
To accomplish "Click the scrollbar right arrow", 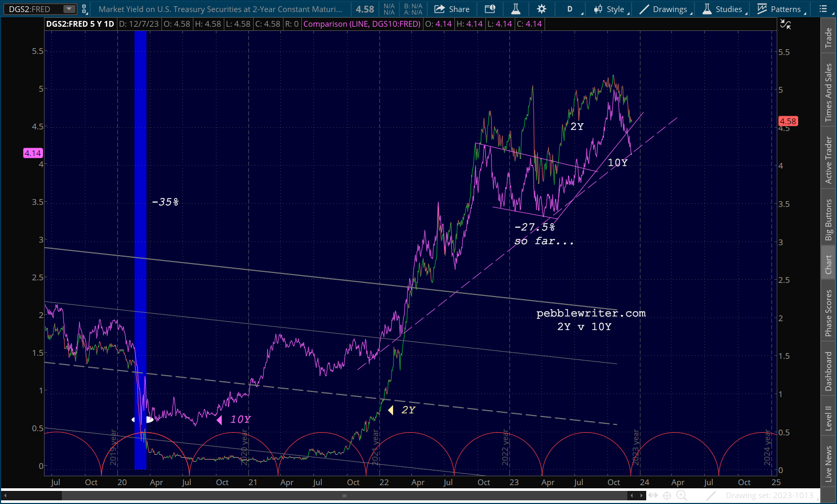I will 641,496.
